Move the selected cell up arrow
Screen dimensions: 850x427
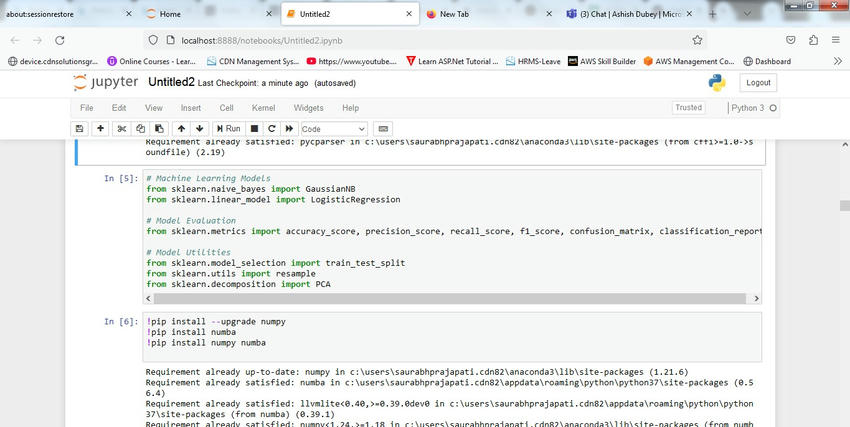pyautogui.click(x=181, y=129)
